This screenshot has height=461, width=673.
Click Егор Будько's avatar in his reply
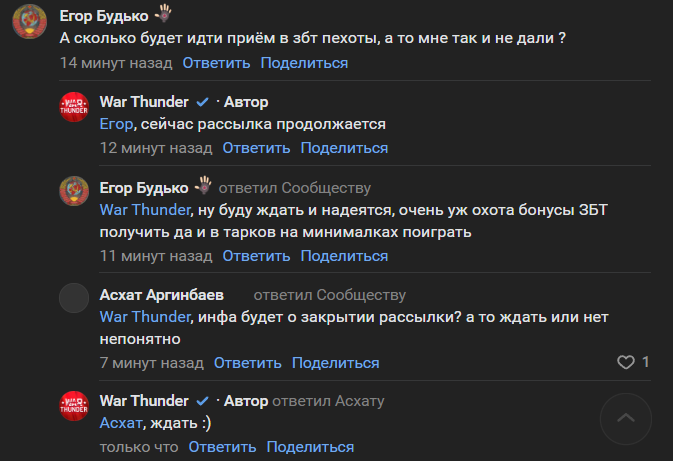click(75, 192)
